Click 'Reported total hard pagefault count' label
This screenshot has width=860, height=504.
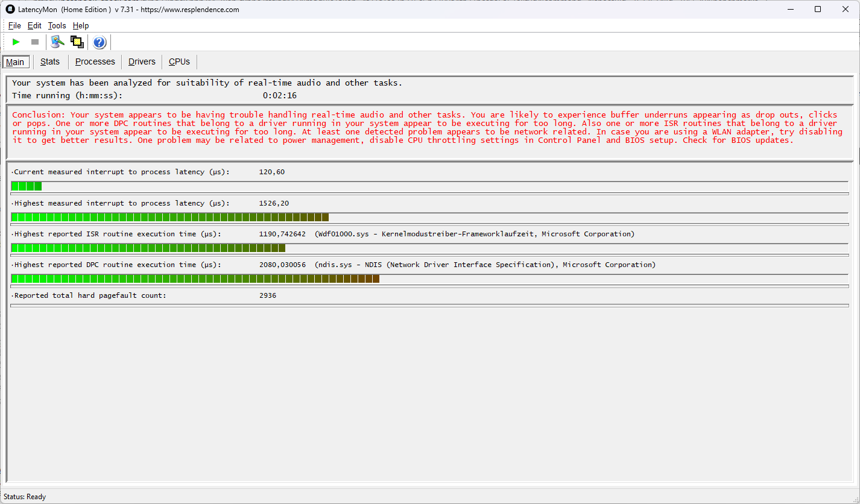point(89,295)
